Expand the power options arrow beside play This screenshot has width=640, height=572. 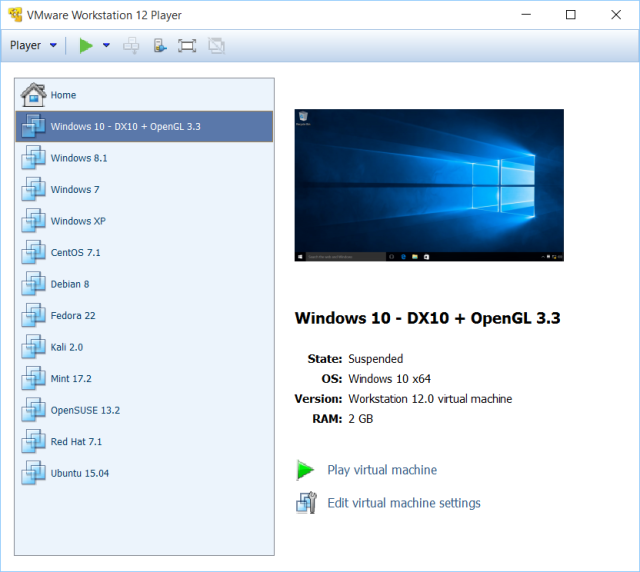pos(106,45)
